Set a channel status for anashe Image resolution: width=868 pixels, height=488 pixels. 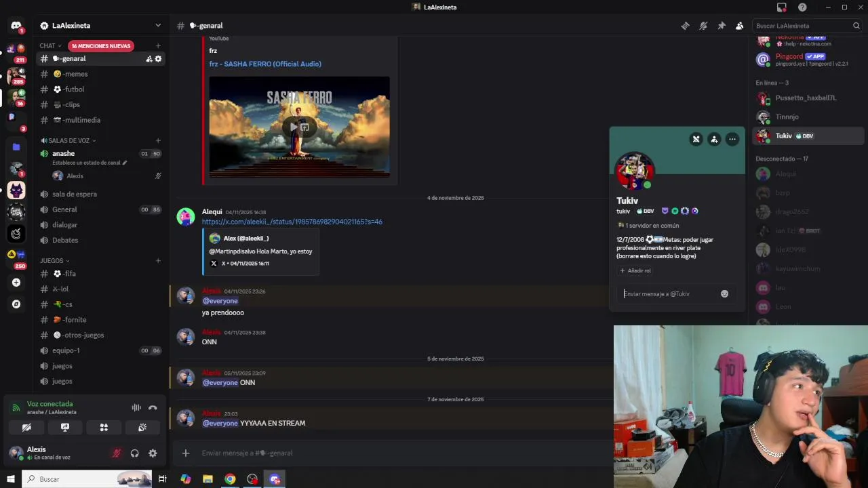point(90,163)
